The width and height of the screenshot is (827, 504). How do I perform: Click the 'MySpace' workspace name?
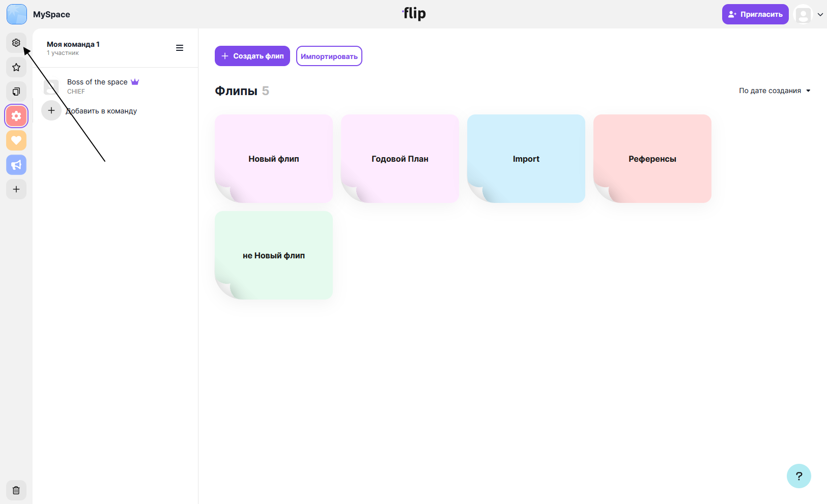pos(51,14)
